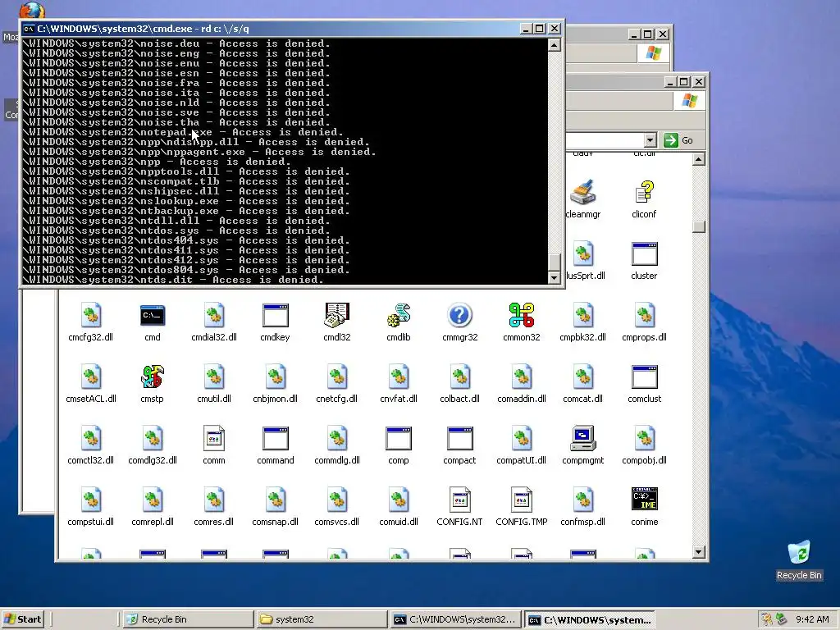The width and height of the screenshot is (840, 630).
Task: Click the system clock showing 9:42 AM
Action: [812, 619]
